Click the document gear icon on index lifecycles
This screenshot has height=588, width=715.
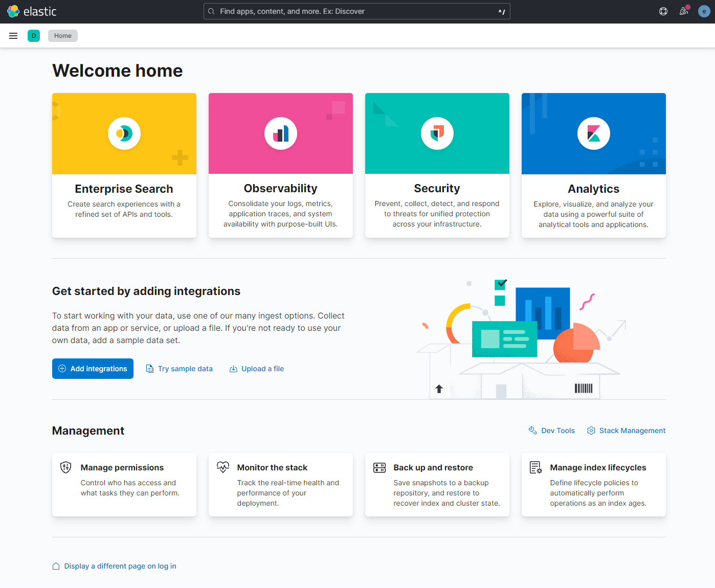(536, 467)
